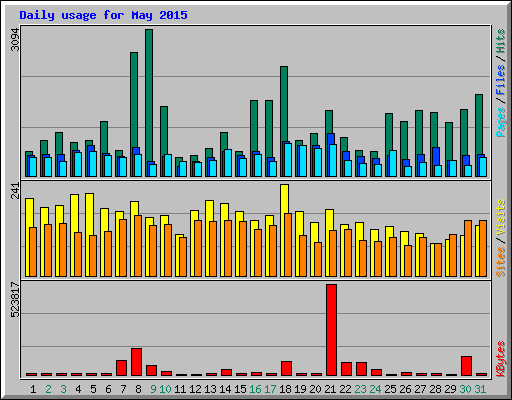Click day 30 on the x-axis
The image size is (512, 400).
465,389
